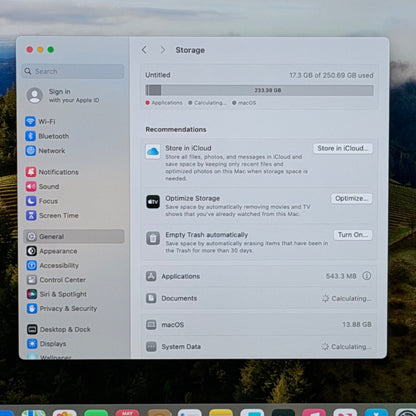Screen dimensions: 416x416
Task: Open Screen Time settings
Action: (x=52, y=215)
